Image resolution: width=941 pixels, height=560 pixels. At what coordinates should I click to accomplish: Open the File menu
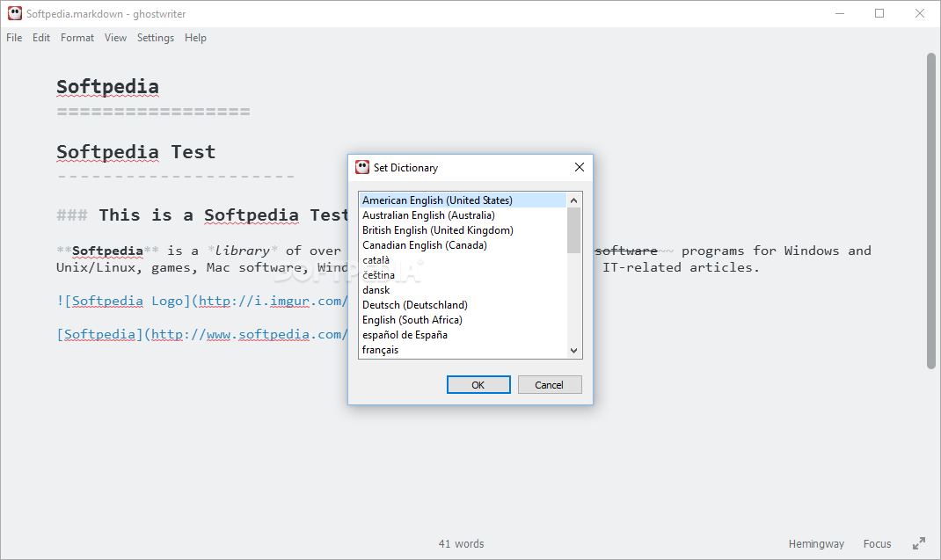point(14,38)
